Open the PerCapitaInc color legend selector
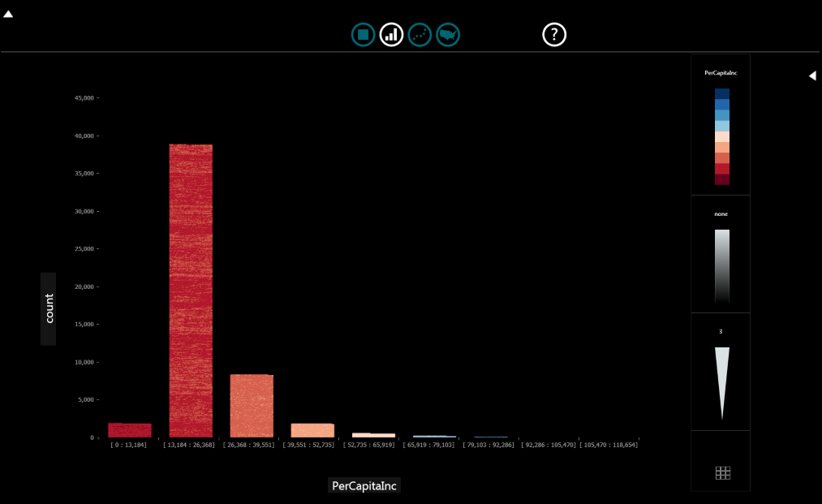This screenshot has height=504, width=822. tap(721, 73)
